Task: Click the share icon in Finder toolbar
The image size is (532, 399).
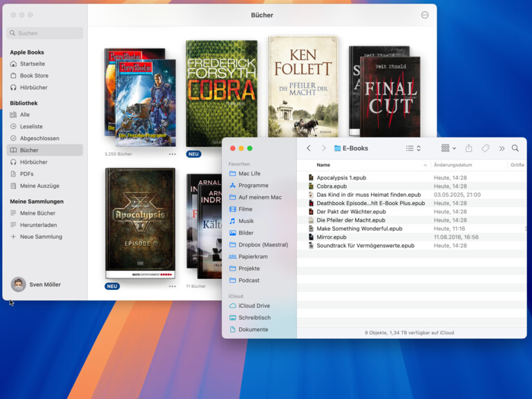Action: tap(468, 148)
